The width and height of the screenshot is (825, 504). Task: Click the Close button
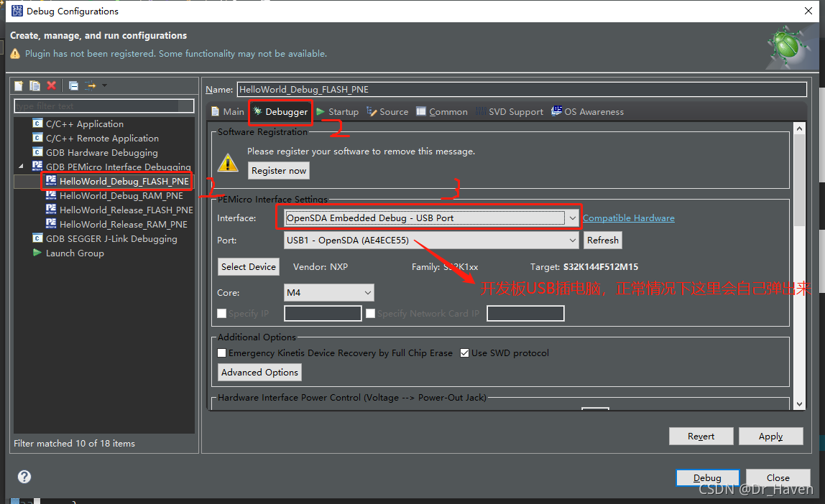(x=778, y=477)
